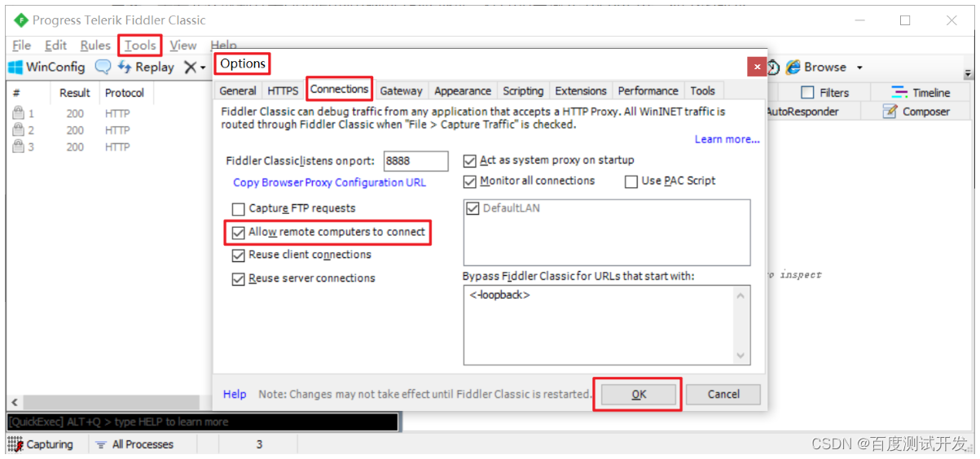Switch to the Gateway options tab
Viewport: 980px width, 459px height.
[401, 91]
